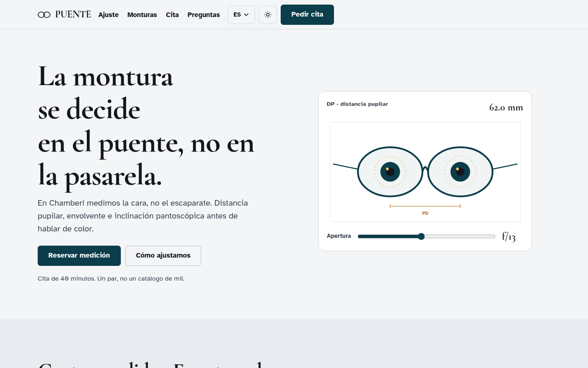Click the right eye pupil in illustration

pyautogui.click(x=460, y=172)
